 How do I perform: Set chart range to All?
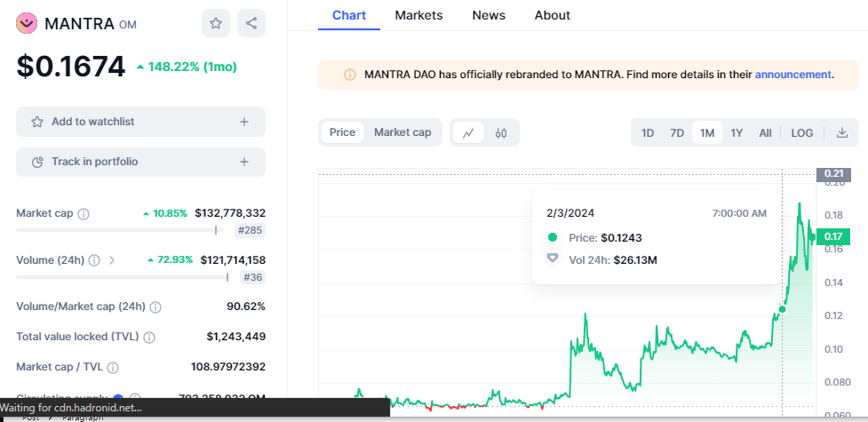click(x=765, y=133)
